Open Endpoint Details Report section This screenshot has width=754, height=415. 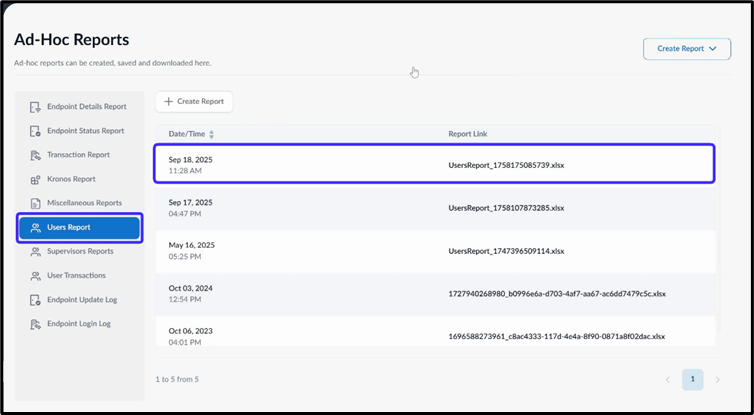(80, 107)
